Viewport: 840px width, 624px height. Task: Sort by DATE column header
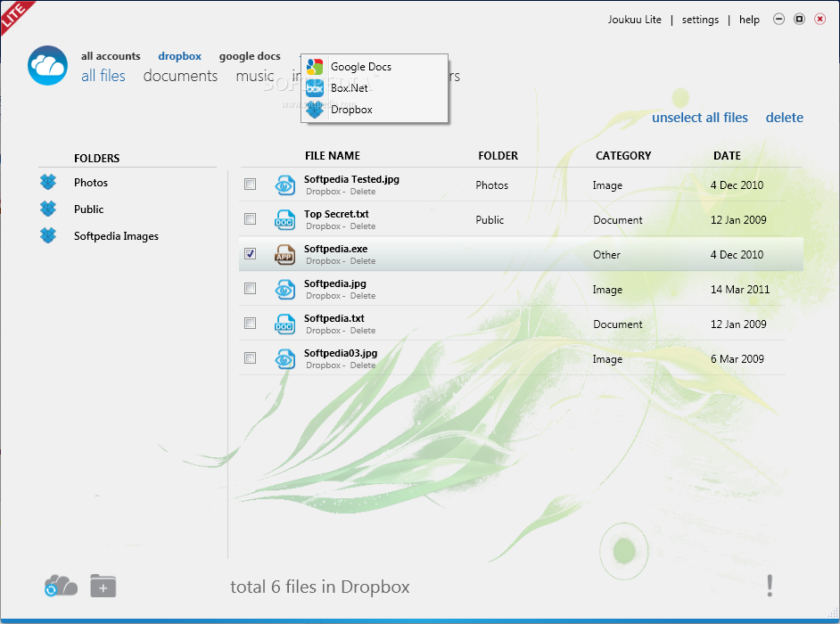tap(727, 155)
